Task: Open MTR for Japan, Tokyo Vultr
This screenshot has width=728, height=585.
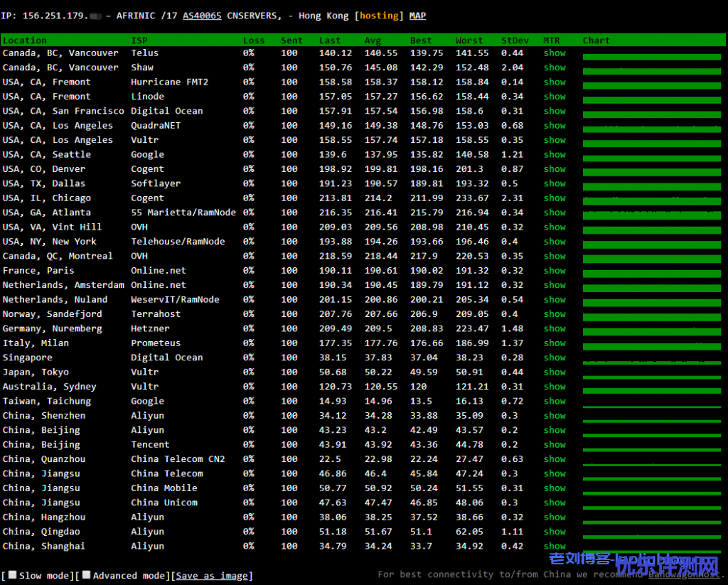Action: [555, 372]
